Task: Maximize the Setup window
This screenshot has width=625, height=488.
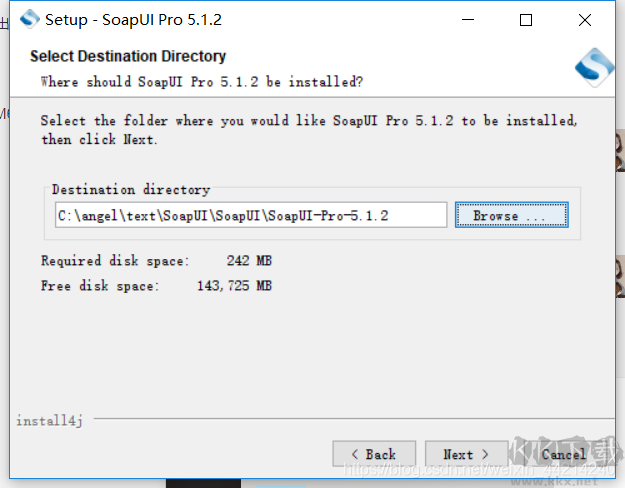Action: [x=526, y=20]
